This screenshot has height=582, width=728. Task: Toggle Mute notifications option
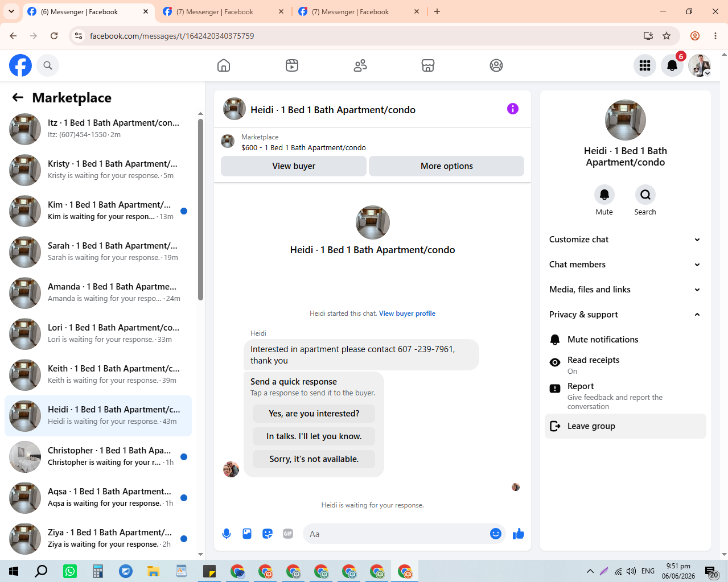[626, 340]
